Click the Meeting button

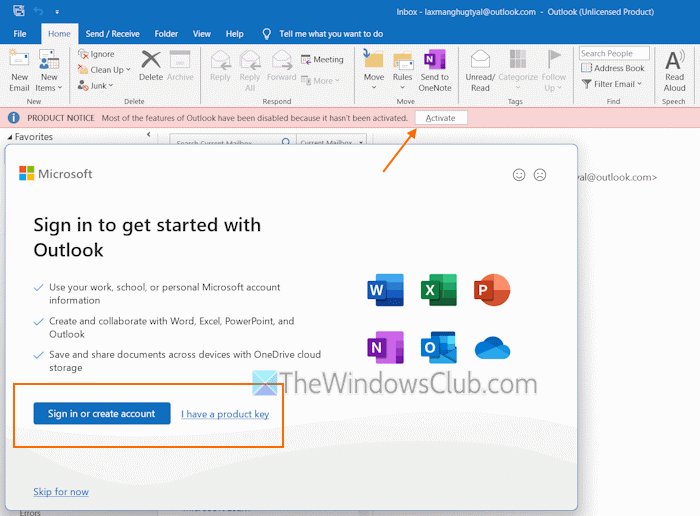point(322,59)
